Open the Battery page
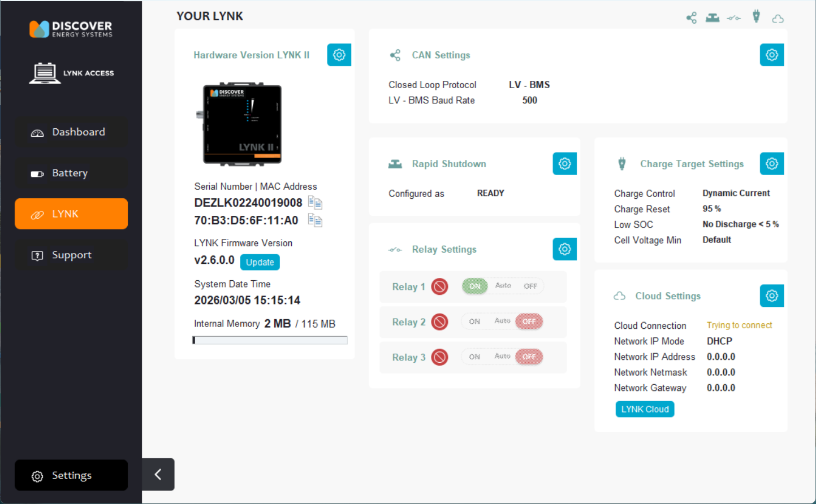Image resolution: width=816 pixels, height=504 pixels. [x=71, y=173]
